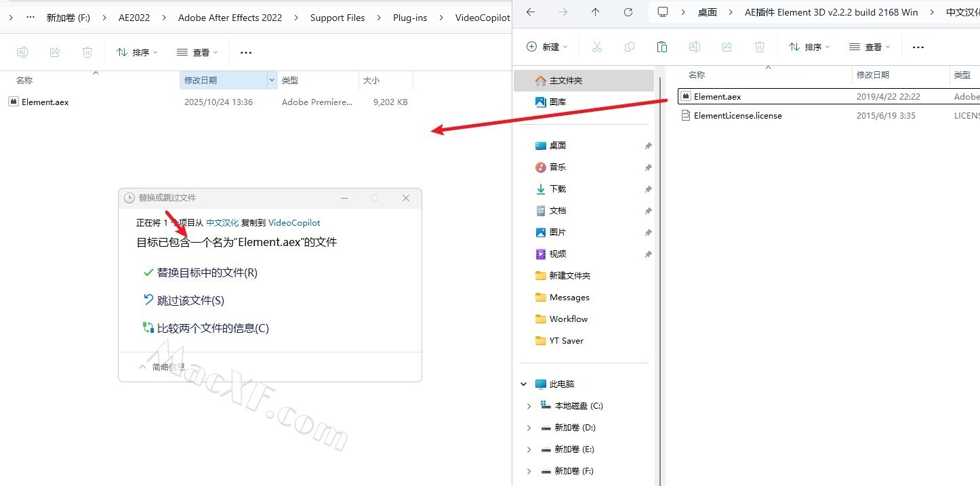The image size is (980, 486).
Task: Collapse the 此电脑 tree node
Action: tap(524, 384)
